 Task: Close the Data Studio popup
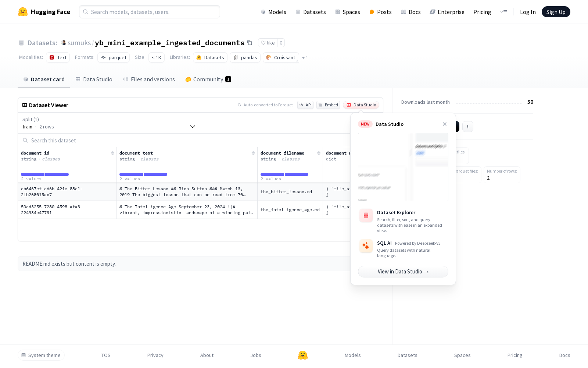445,124
